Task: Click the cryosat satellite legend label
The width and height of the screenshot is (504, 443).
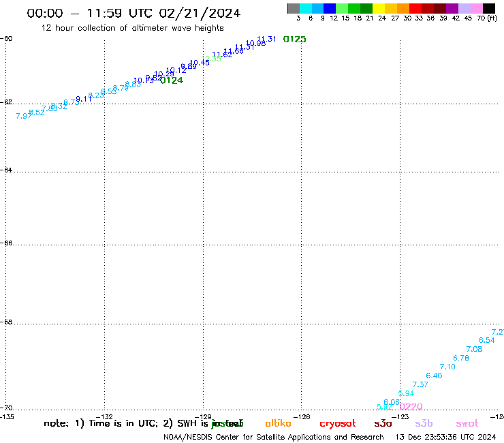Action: (x=338, y=424)
